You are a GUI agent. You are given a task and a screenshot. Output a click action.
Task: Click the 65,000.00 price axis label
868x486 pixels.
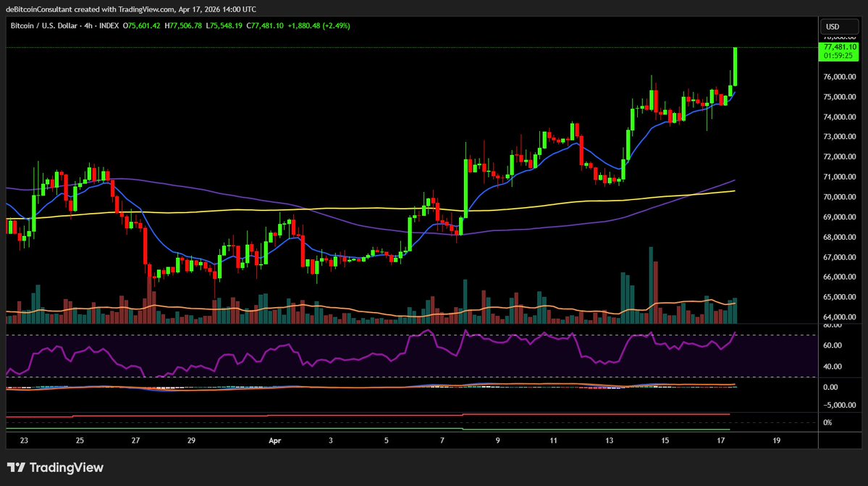(x=840, y=297)
